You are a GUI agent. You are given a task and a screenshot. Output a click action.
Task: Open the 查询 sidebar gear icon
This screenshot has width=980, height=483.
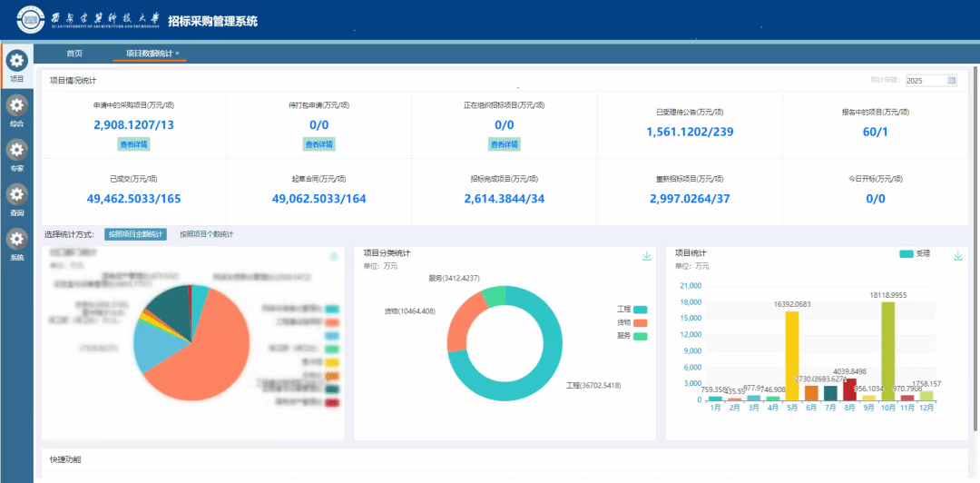click(x=17, y=194)
